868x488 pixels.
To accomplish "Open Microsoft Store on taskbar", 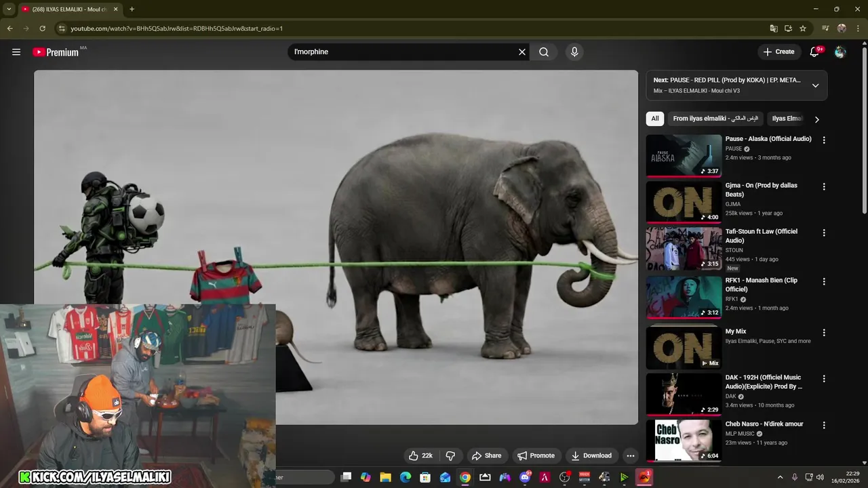I will coord(425,477).
